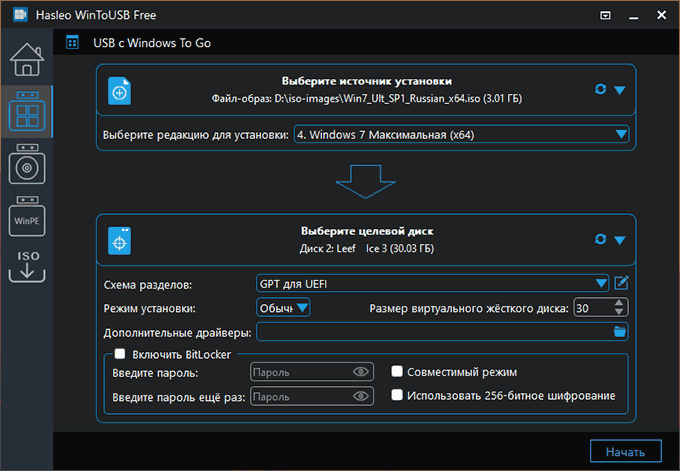The height and width of the screenshot is (471, 680).
Task: Click the Hasleo WinToUSB app logo
Action: pyautogui.click(x=20, y=15)
